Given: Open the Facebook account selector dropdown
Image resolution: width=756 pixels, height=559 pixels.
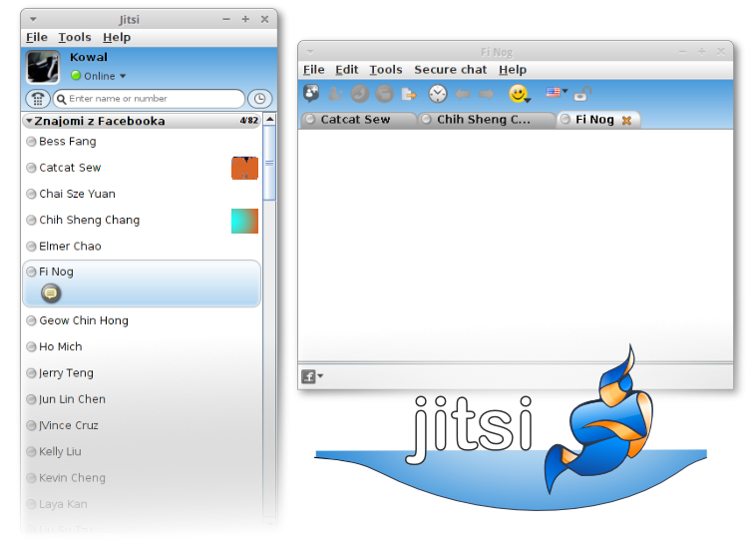Looking at the screenshot, I should 312,376.
